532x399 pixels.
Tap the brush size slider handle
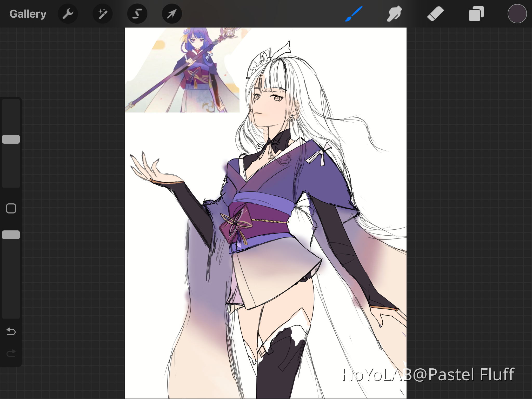pos(11,139)
